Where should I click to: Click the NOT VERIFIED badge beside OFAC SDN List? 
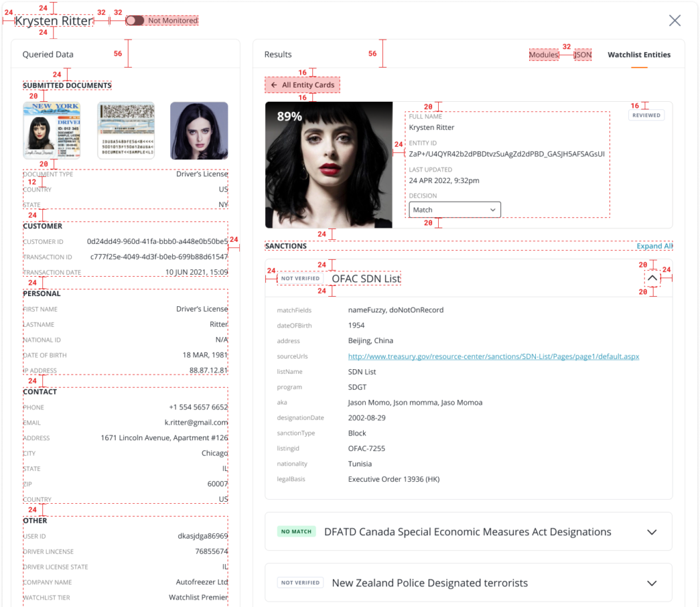(301, 278)
